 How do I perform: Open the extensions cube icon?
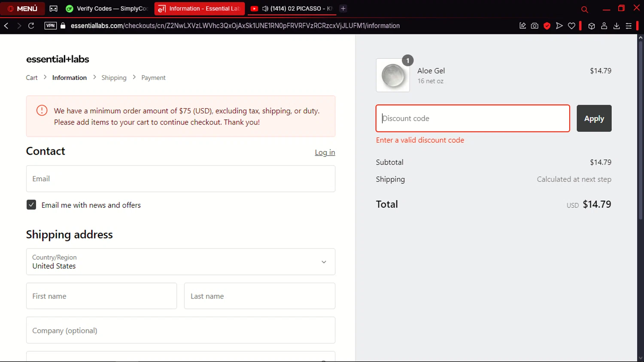592,26
